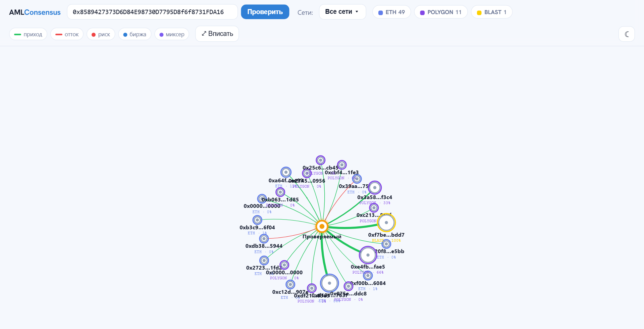
Task: Toggle the миксер mixer legend filter
Action: point(172,34)
